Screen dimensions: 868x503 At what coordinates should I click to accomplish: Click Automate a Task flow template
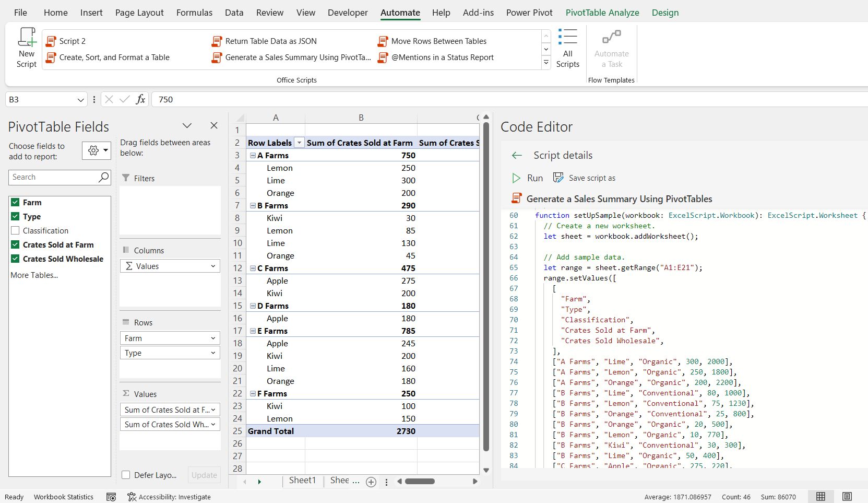pyautogui.click(x=611, y=48)
